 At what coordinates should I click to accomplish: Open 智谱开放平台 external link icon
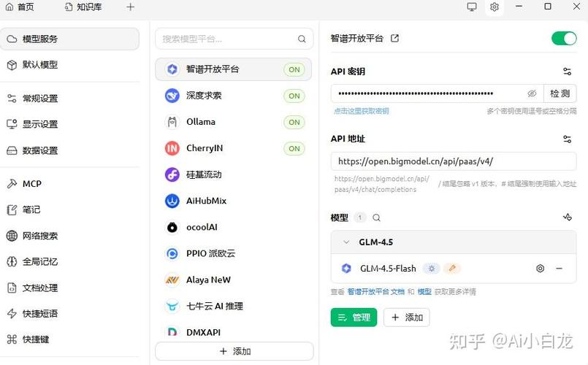[x=394, y=38]
